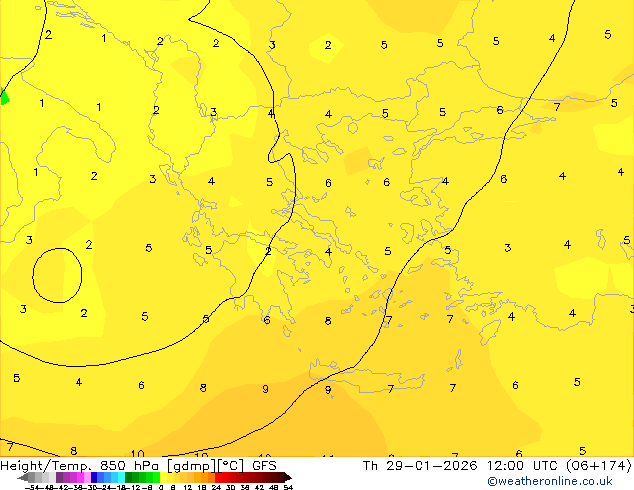The width and height of the screenshot is (634, 490).
Task: Click the dark maroon right arrow of legend
Action: 288,478
